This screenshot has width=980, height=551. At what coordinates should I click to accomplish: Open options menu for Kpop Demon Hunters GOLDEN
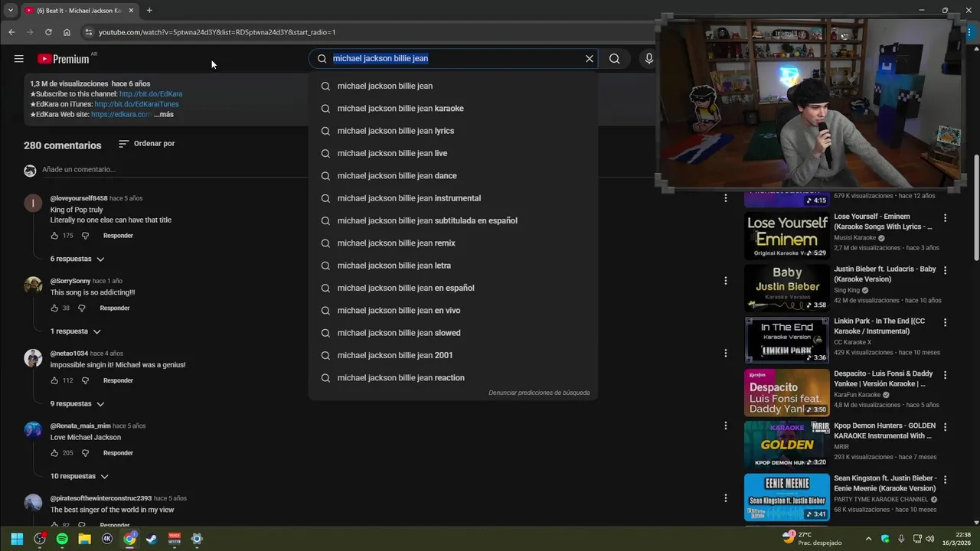(x=945, y=427)
